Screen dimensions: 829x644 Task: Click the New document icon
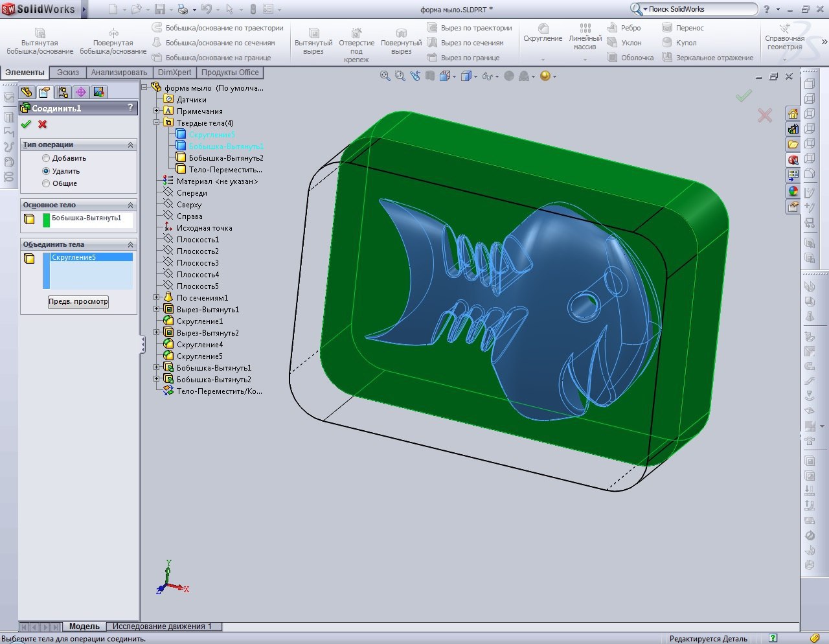click(x=113, y=9)
